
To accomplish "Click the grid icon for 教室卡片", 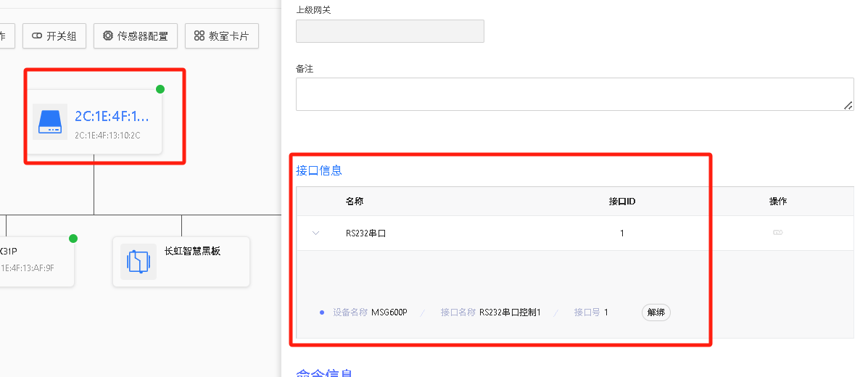I will click(x=199, y=36).
